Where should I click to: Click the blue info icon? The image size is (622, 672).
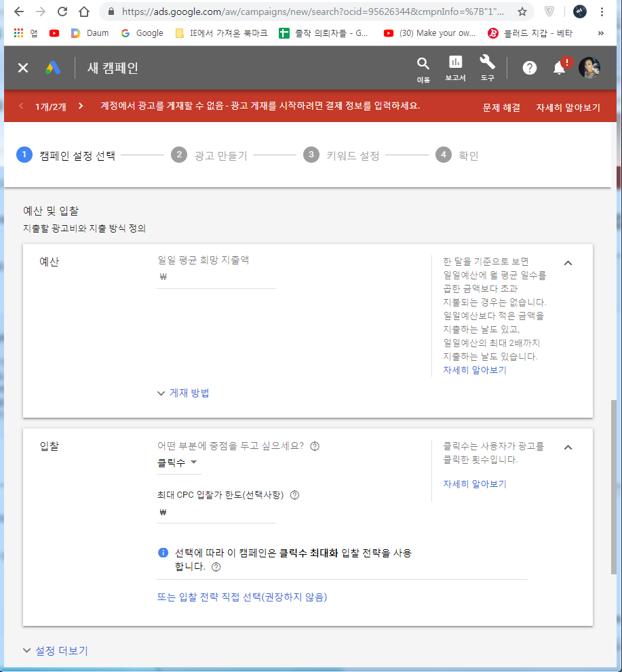(x=163, y=553)
